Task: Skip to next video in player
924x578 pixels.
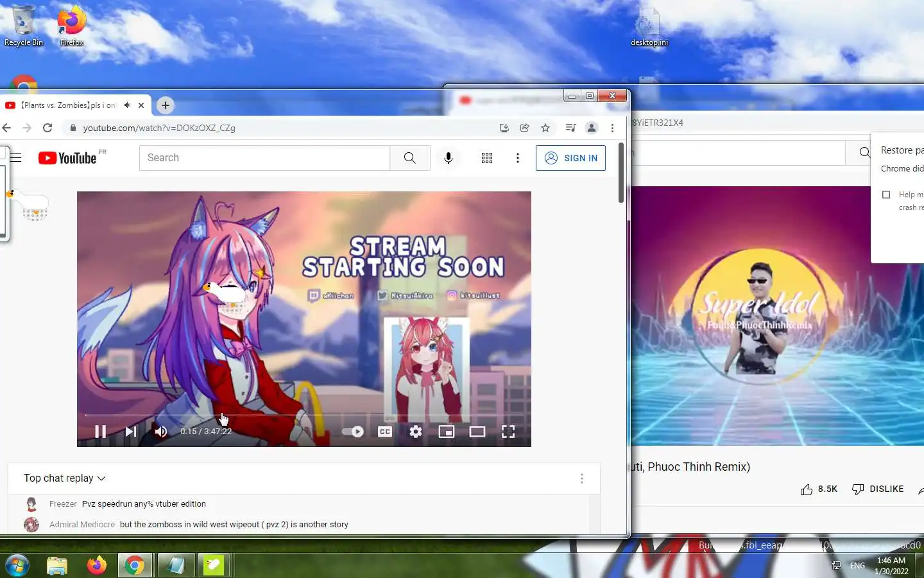Action: click(130, 432)
